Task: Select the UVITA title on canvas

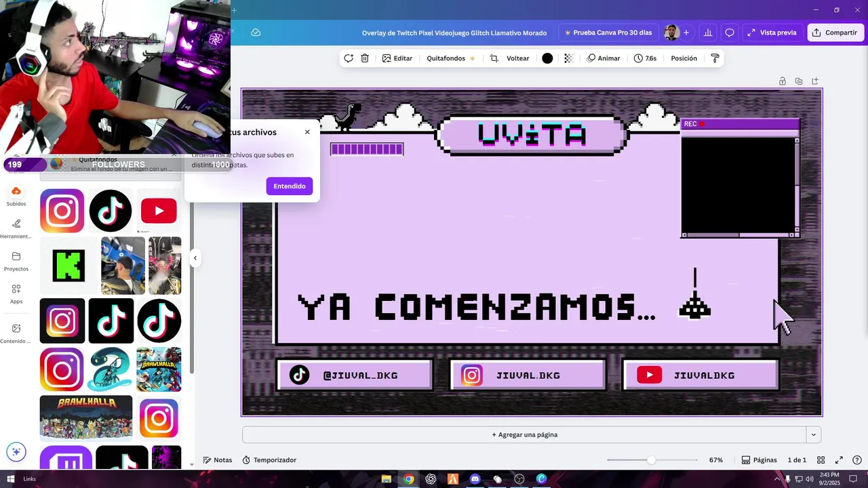Action: 532,134
